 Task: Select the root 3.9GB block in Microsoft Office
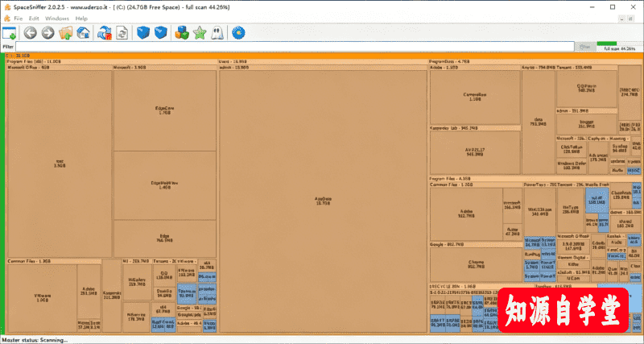click(60, 164)
